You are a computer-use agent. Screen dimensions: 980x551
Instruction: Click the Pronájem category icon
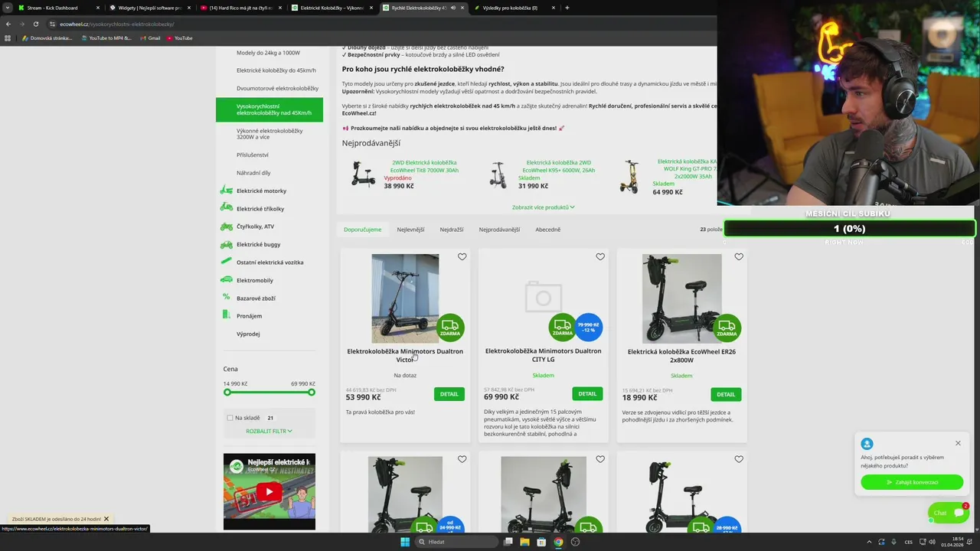[227, 315]
